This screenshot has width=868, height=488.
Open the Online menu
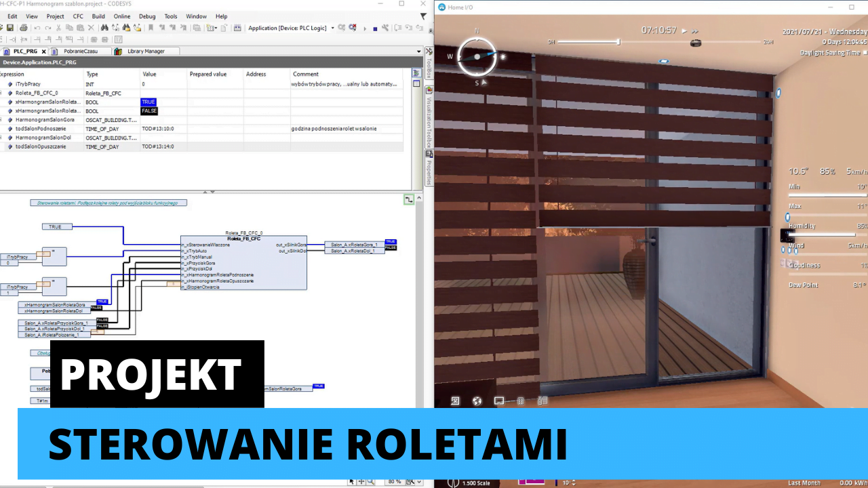122,16
